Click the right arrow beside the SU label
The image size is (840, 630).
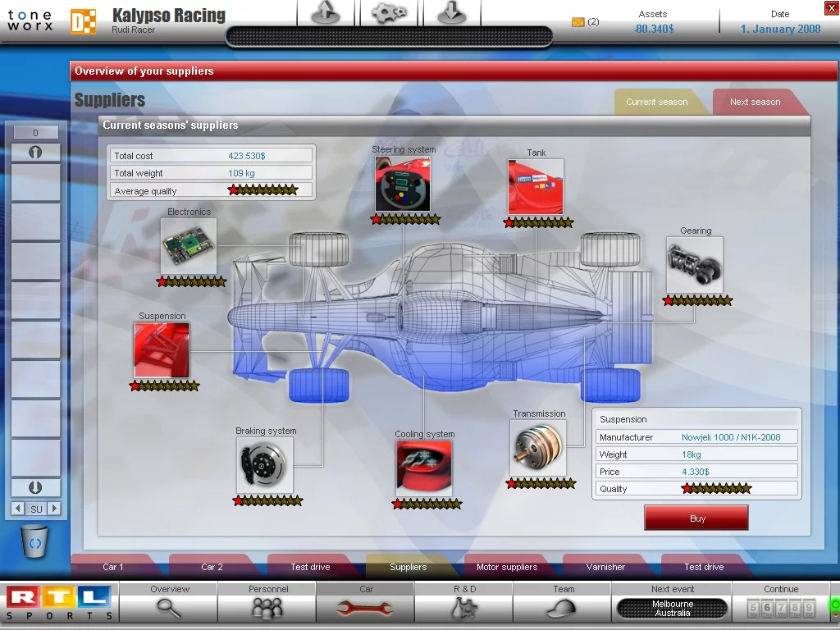click(x=53, y=509)
